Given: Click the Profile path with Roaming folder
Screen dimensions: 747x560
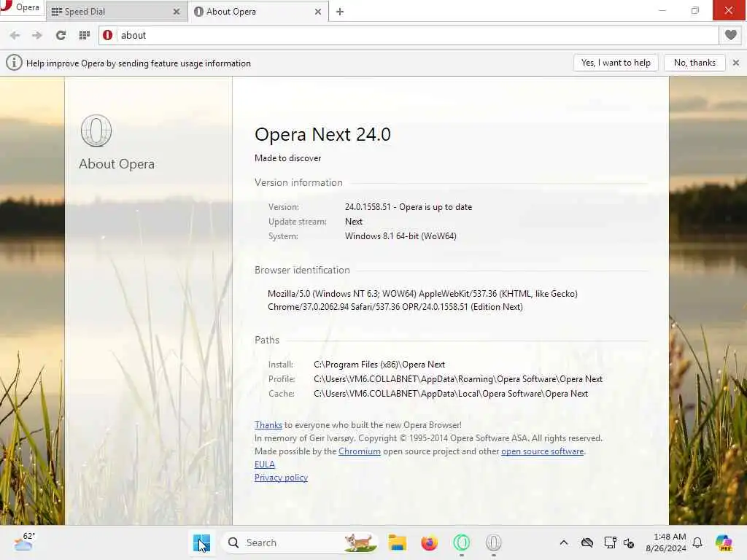Looking at the screenshot, I should (x=458, y=379).
